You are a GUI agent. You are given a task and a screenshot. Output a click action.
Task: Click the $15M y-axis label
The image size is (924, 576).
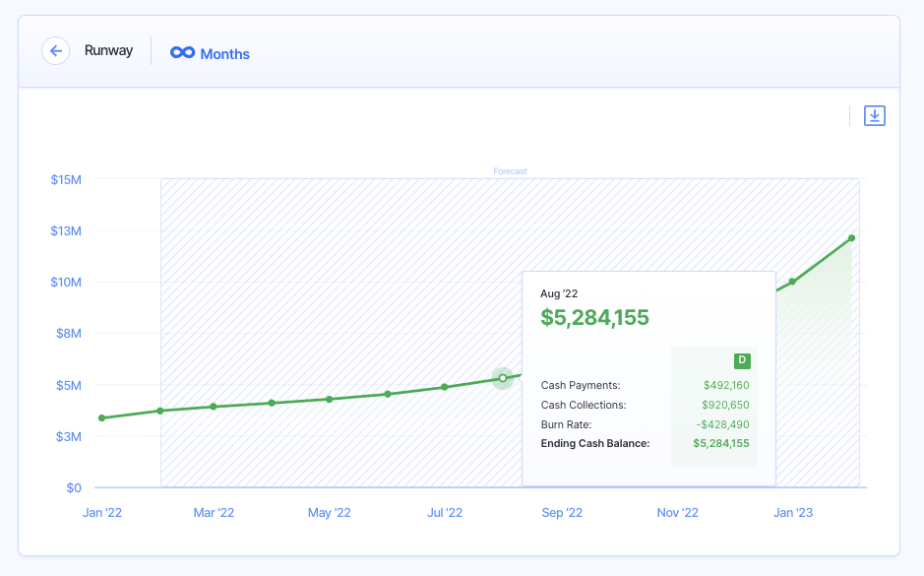click(66, 179)
